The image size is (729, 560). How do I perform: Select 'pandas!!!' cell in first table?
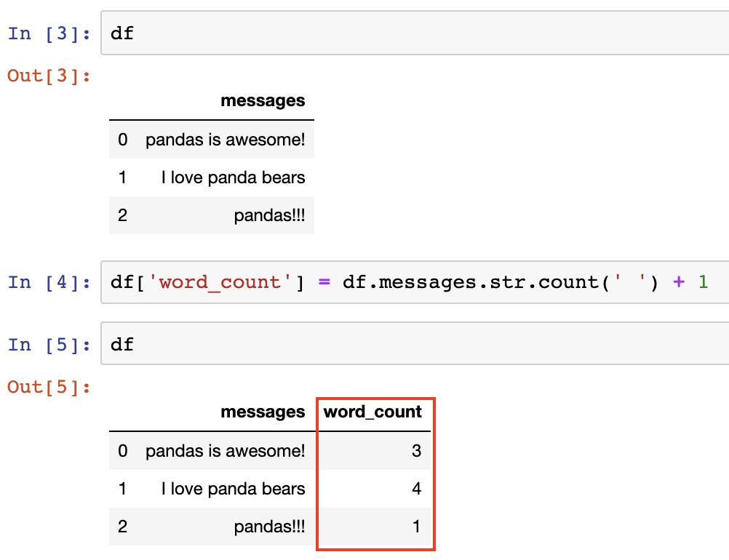(x=269, y=215)
